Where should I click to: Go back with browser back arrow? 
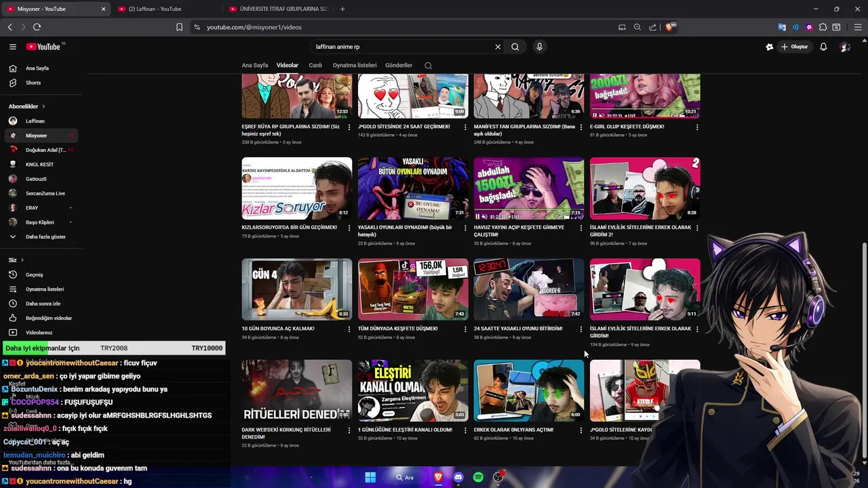[10, 27]
